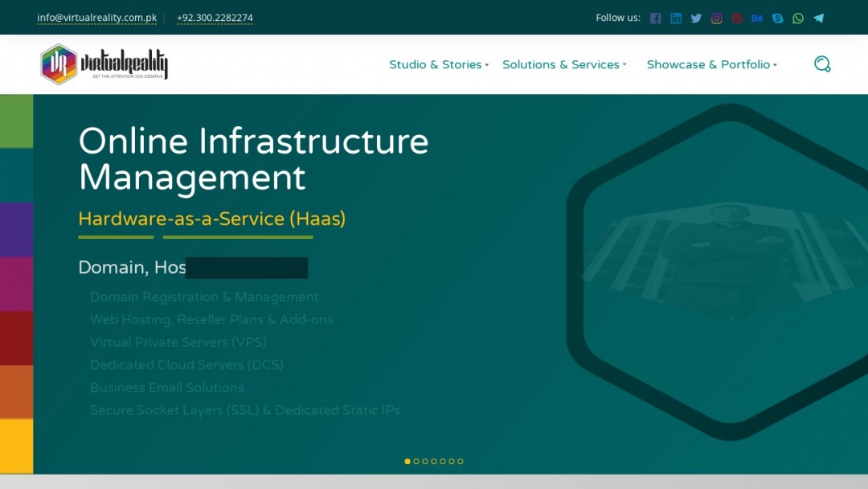Open the Twitter social icon

(696, 18)
